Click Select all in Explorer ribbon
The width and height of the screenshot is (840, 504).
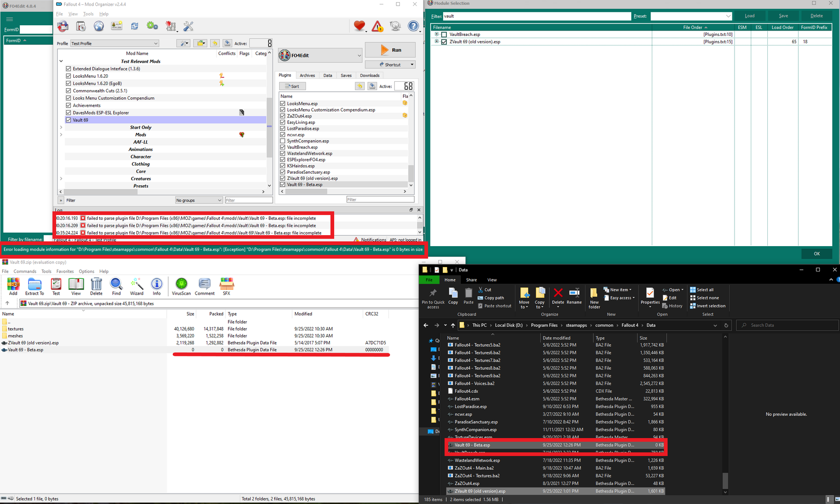pos(702,290)
